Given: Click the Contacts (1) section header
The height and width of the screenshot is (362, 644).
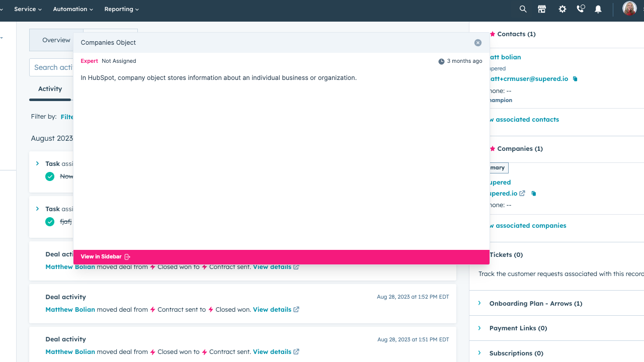Looking at the screenshot, I should coord(516,34).
